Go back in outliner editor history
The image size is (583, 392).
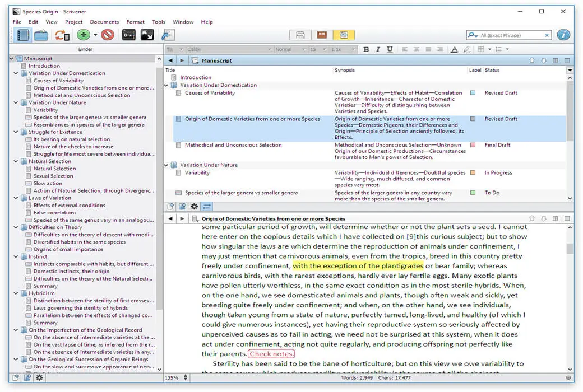coord(170,60)
